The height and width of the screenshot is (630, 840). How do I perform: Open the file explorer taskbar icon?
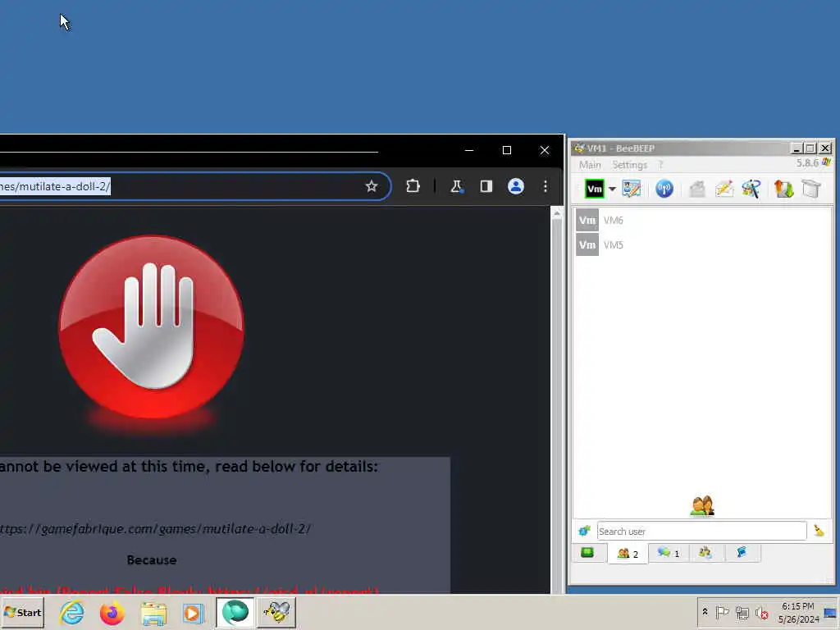tap(153, 612)
